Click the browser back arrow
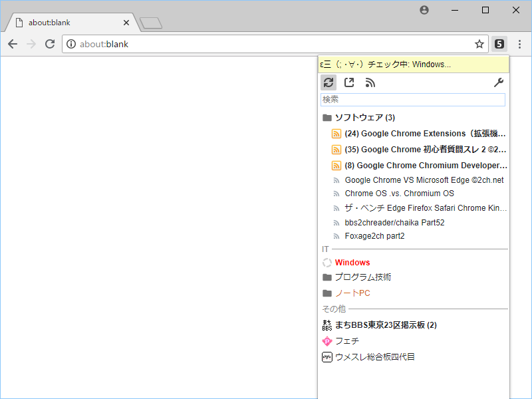This screenshot has height=399, width=532. click(x=13, y=44)
